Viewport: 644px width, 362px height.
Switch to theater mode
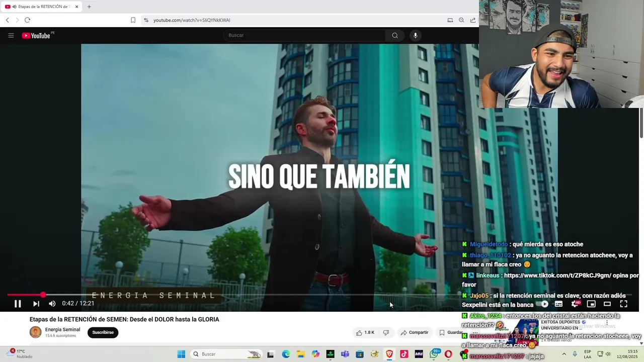coord(607,304)
